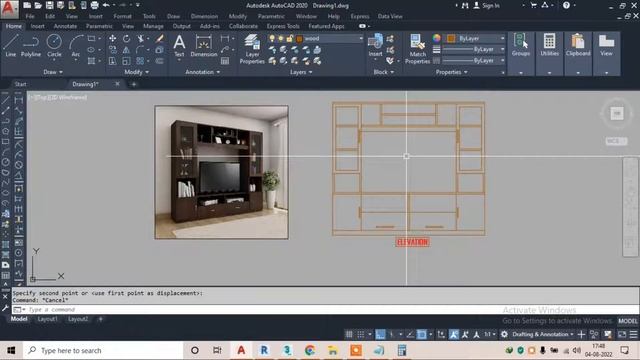Switch to the Annotate ribbon tab
The width and height of the screenshot is (640, 360).
(x=65, y=26)
